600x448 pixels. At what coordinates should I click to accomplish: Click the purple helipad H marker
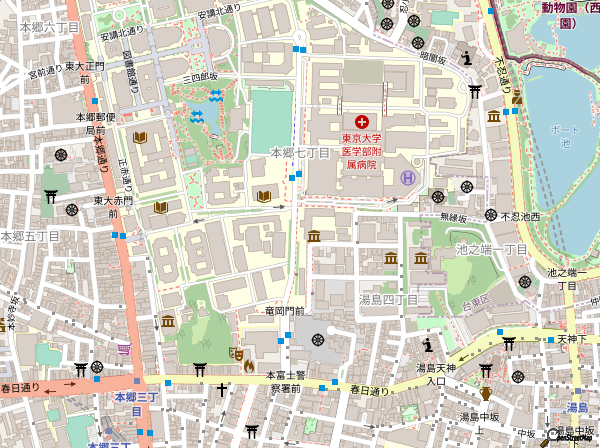(408, 178)
